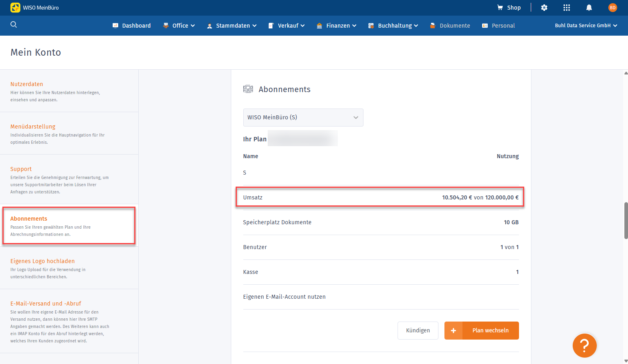Click the Personal ID card icon

pos(485,26)
